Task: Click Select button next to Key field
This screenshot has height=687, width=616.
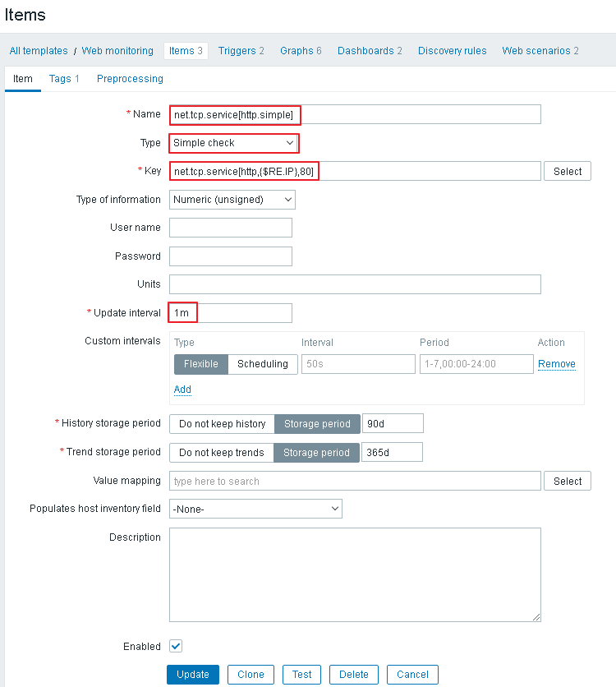Action: coord(568,171)
